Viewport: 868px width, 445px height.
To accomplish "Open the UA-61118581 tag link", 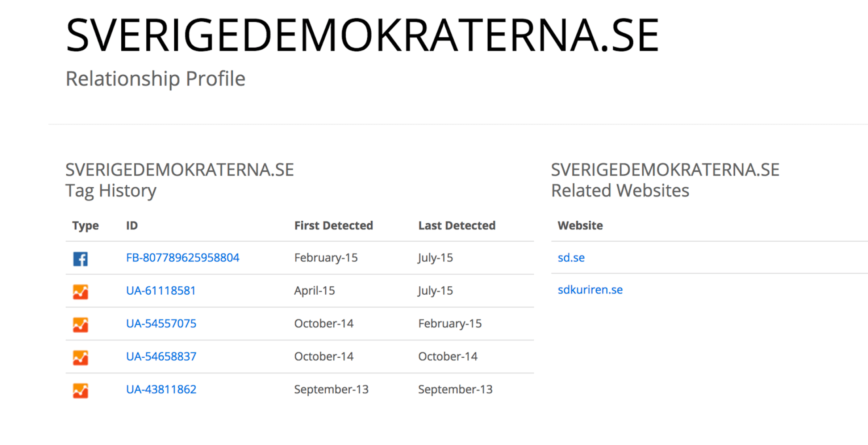I will click(x=161, y=291).
